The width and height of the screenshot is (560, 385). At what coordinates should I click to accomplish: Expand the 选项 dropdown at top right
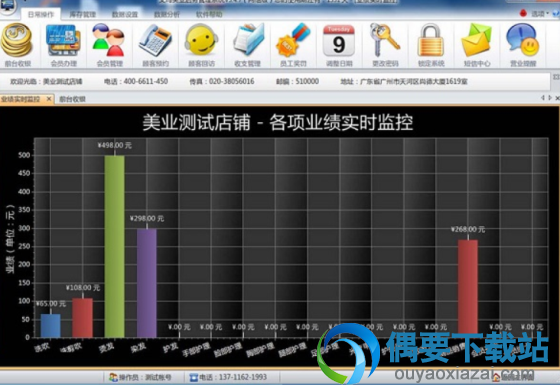(x=540, y=14)
